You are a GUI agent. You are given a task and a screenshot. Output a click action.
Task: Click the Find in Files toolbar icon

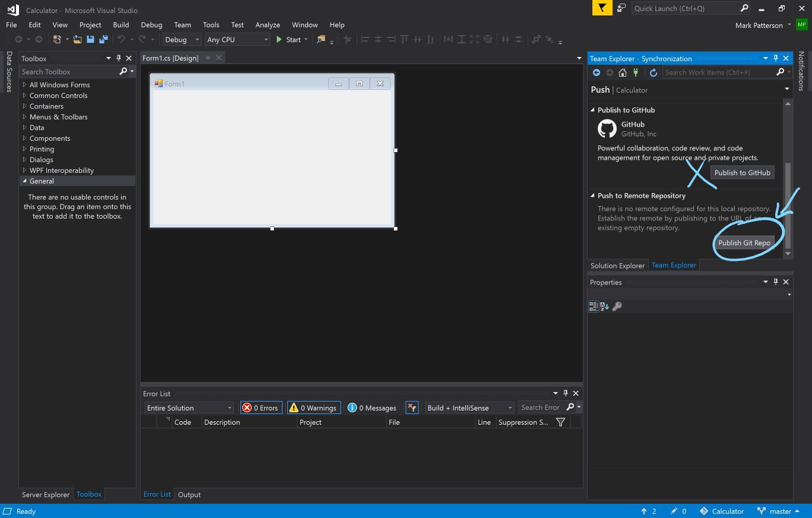point(321,39)
